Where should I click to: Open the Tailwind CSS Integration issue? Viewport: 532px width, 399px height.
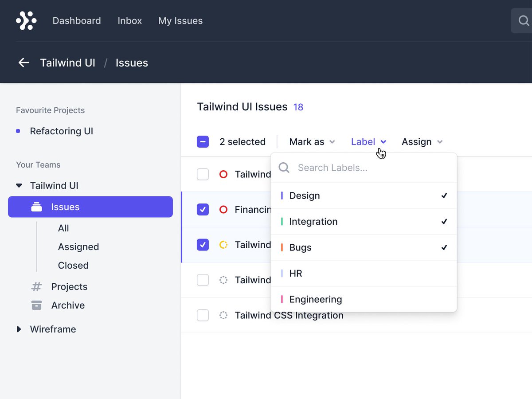(289, 315)
